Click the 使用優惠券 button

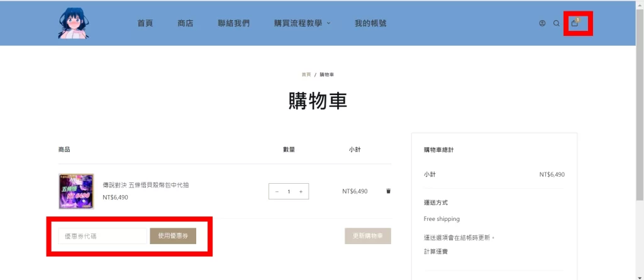[x=173, y=236]
